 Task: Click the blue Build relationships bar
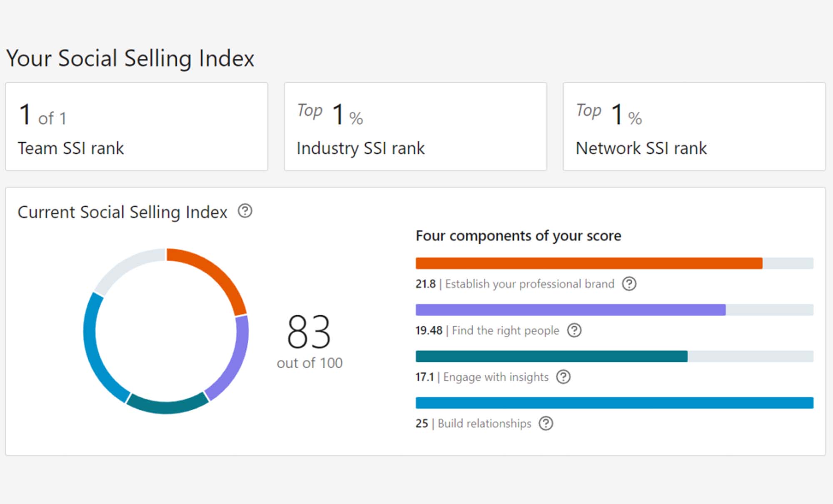coord(614,403)
